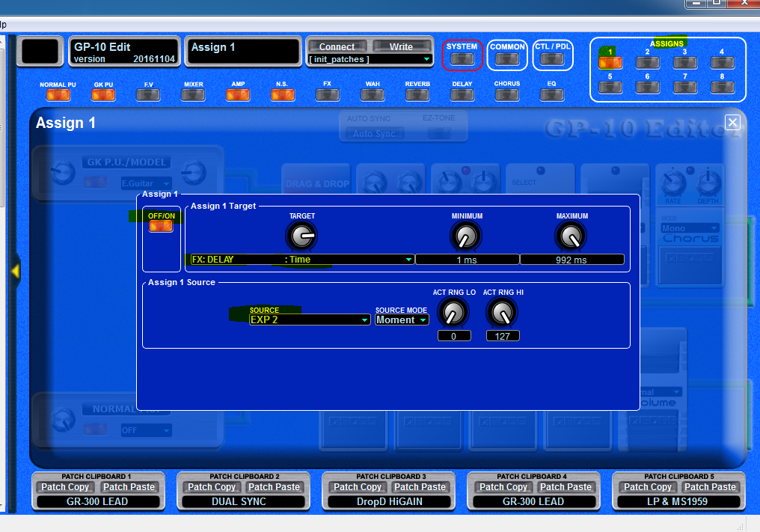
Task: Click Patch Paste in Patch Clipboard 5
Action: click(710, 487)
